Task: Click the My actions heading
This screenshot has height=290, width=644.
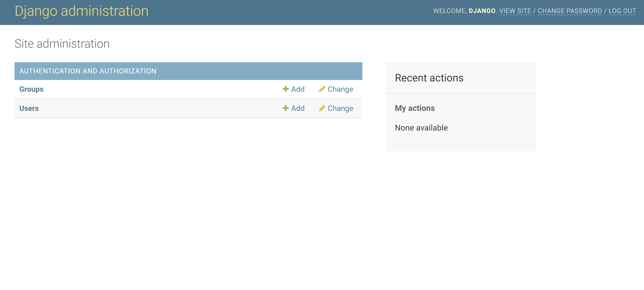Action: (415, 108)
